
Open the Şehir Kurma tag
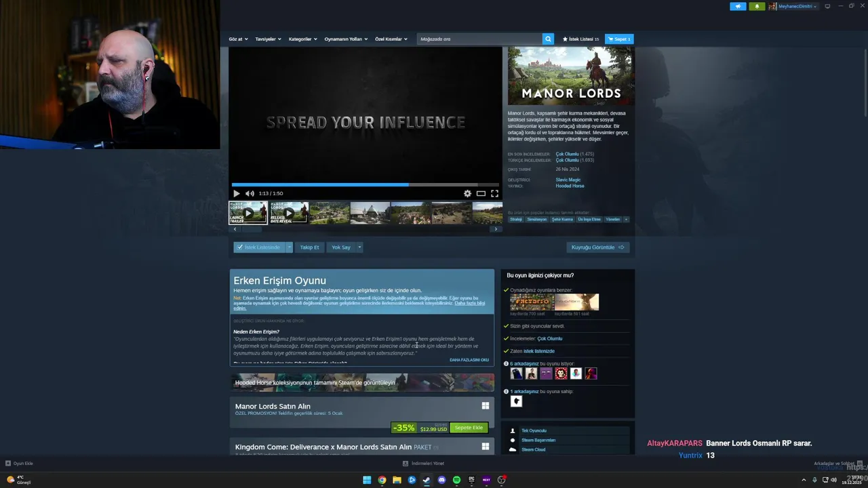[x=562, y=220]
